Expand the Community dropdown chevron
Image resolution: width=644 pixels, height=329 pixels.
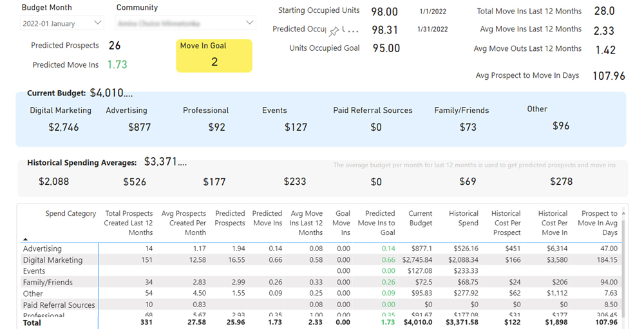click(249, 23)
